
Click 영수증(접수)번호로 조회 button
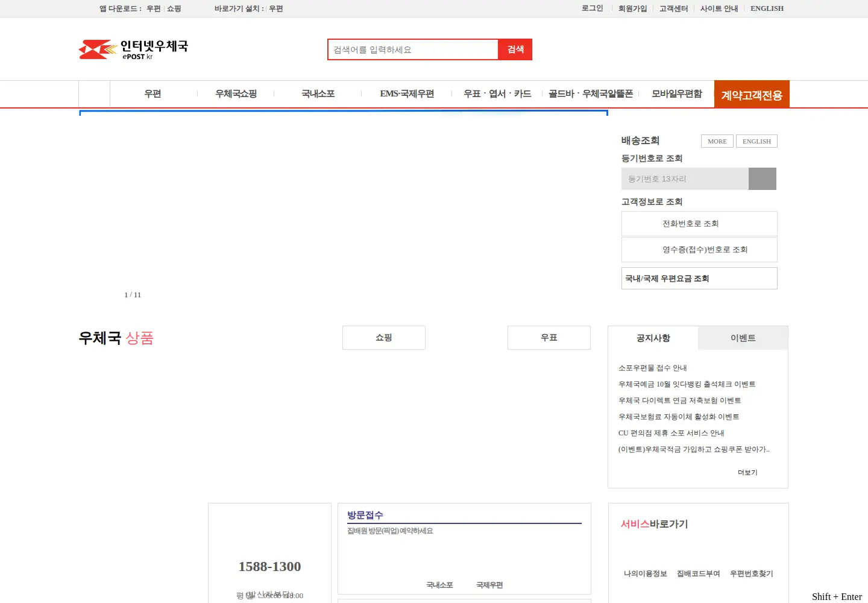pyautogui.click(x=699, y=250)
